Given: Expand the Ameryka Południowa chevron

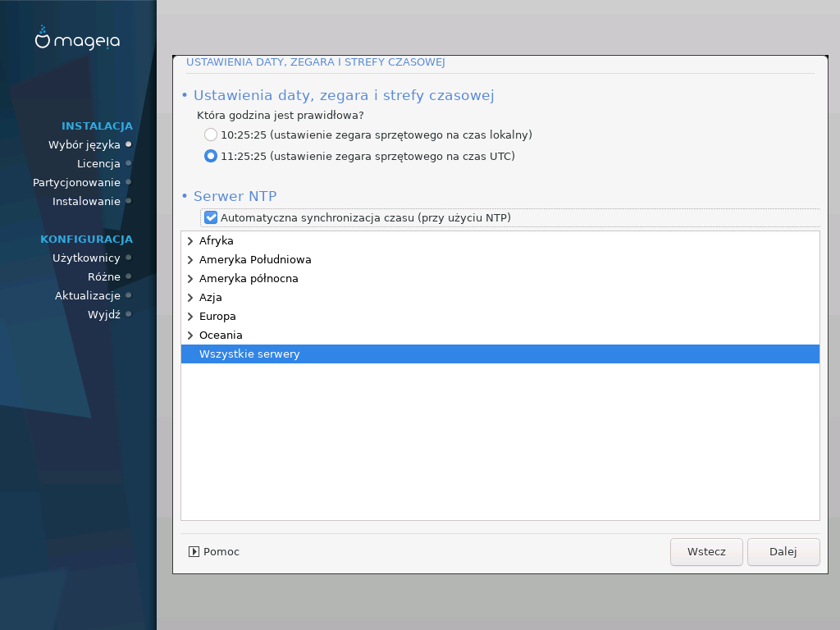Looking at the screenshot, I should tap(190, 260).
